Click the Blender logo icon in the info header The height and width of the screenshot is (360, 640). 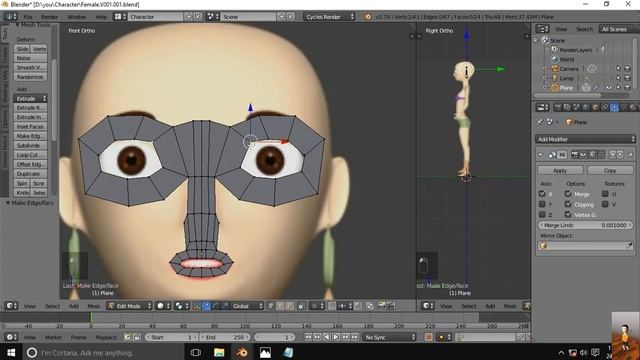368,17
